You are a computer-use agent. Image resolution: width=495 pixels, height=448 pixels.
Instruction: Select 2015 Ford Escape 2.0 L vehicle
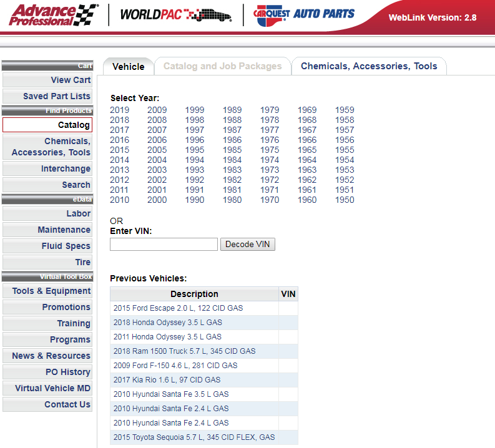pyautogui.click(x=178, y=308)
